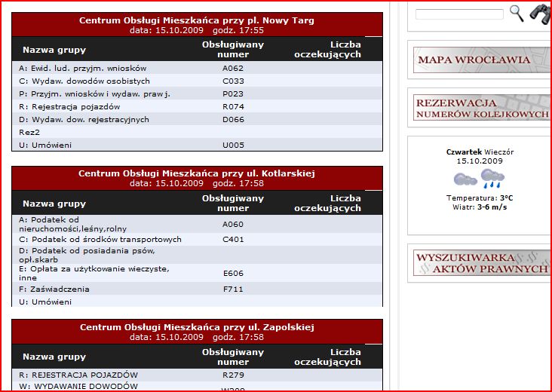This screenshot has height=392, width=552.
Task: Select the Rez2 row
Action: pyautogui.click(x=197, y=132)
